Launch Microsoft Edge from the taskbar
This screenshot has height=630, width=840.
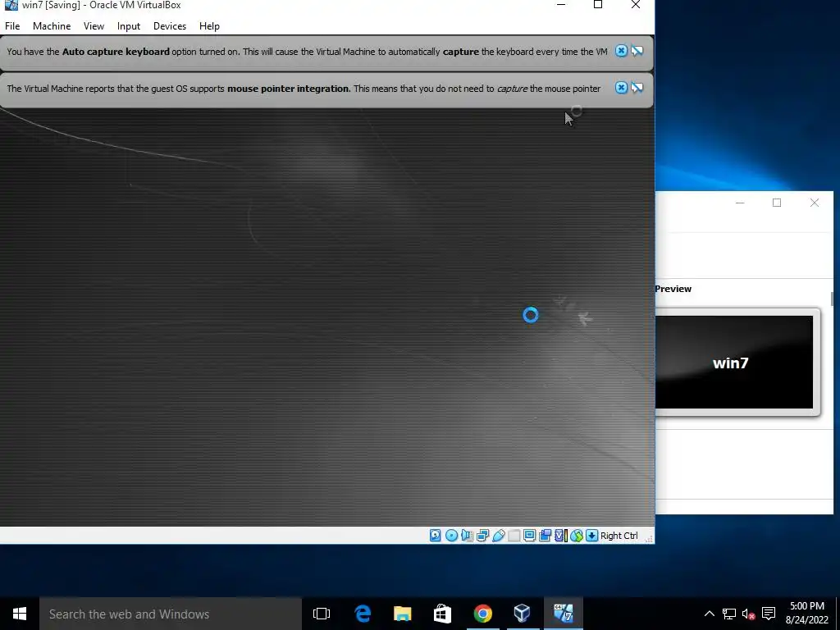[x=363, y=614]
